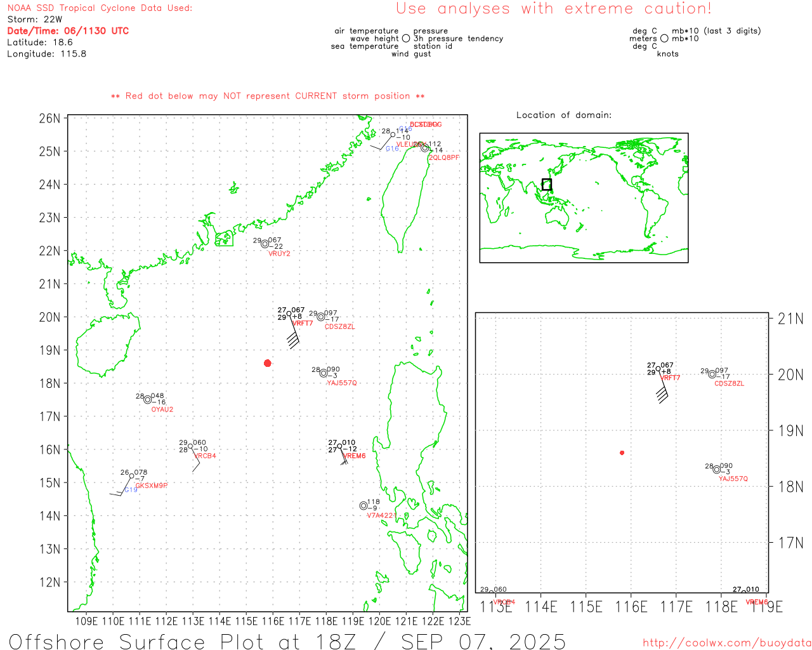The image size is (812, 650).
Task: Click the 26N latitude axis label
Action: (x=50, y=119)
